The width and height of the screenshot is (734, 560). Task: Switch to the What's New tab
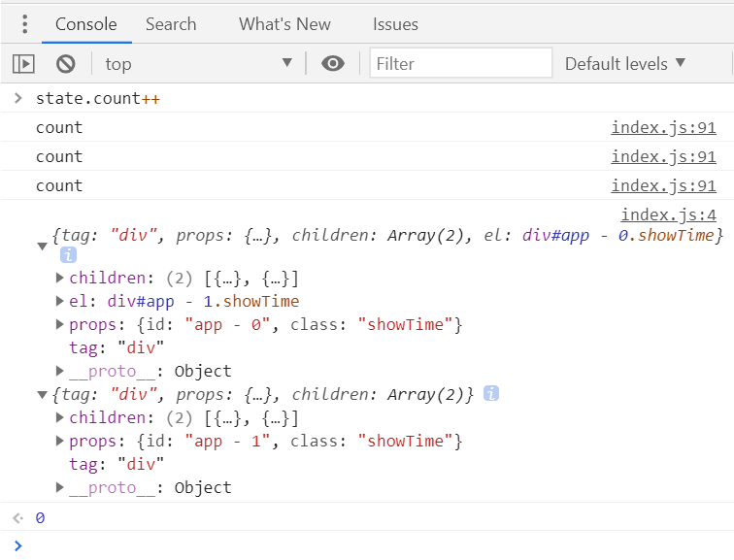[x=284, y=24]
